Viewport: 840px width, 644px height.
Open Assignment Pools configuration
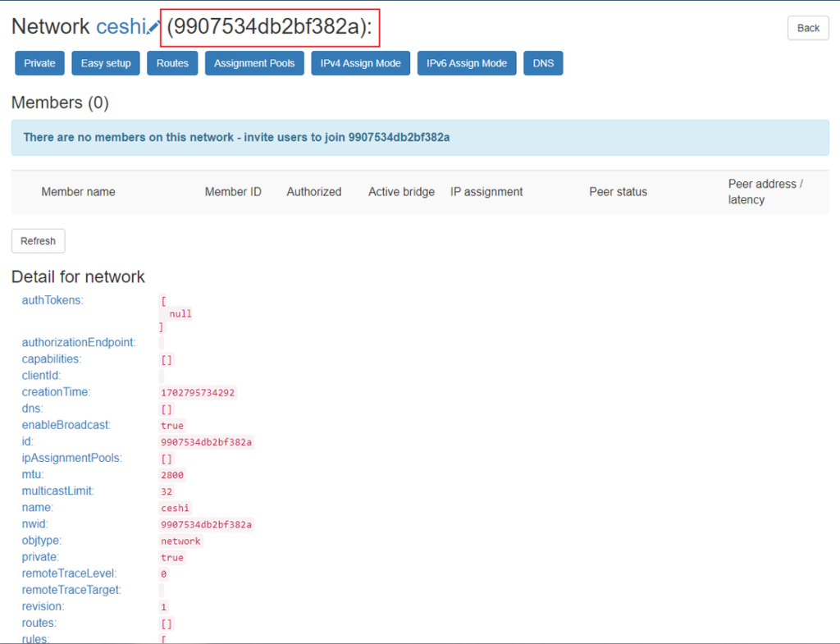[x=254, y=63]
